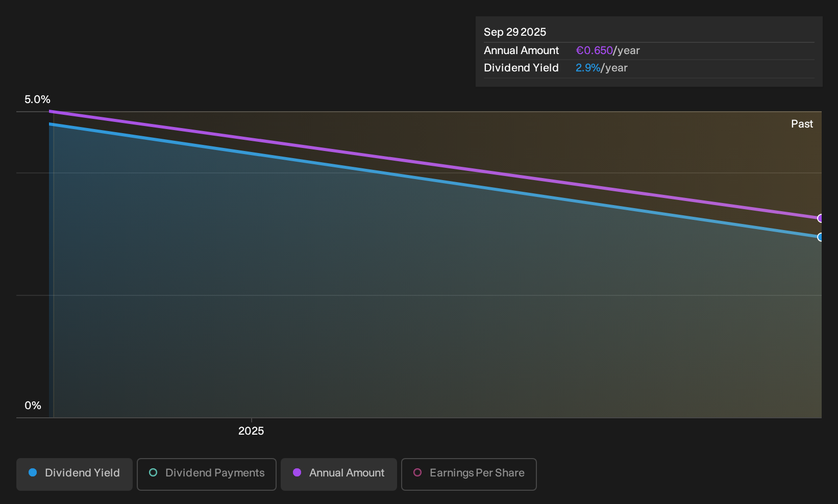The height and width of the screenshot is (504, 838).
Task: Click the 2.9%/year dividend yield value
Action: coord(602,68)
